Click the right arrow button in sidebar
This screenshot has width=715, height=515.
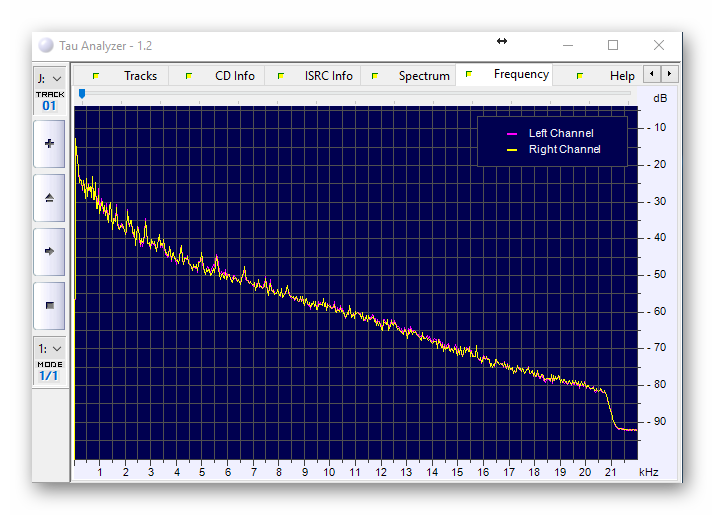(49, 252)
